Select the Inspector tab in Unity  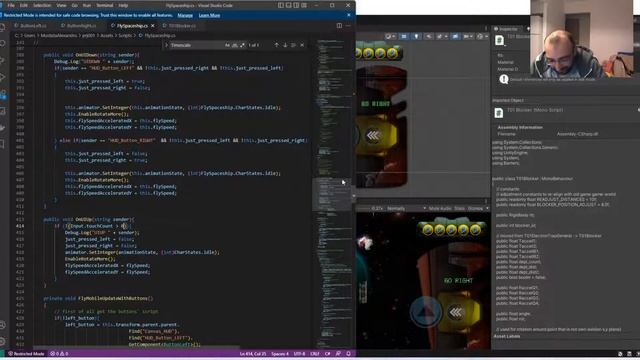(508, 29)
